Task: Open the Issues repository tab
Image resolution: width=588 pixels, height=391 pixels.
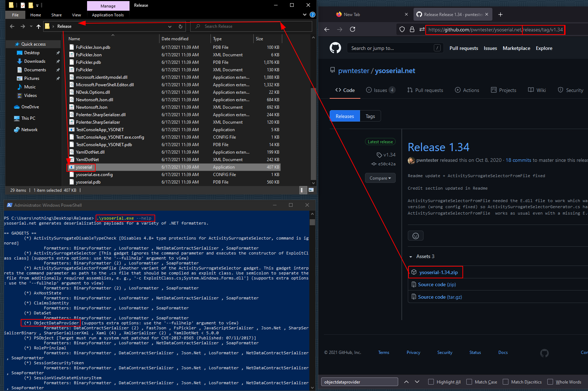Action: tap(381, 90)
